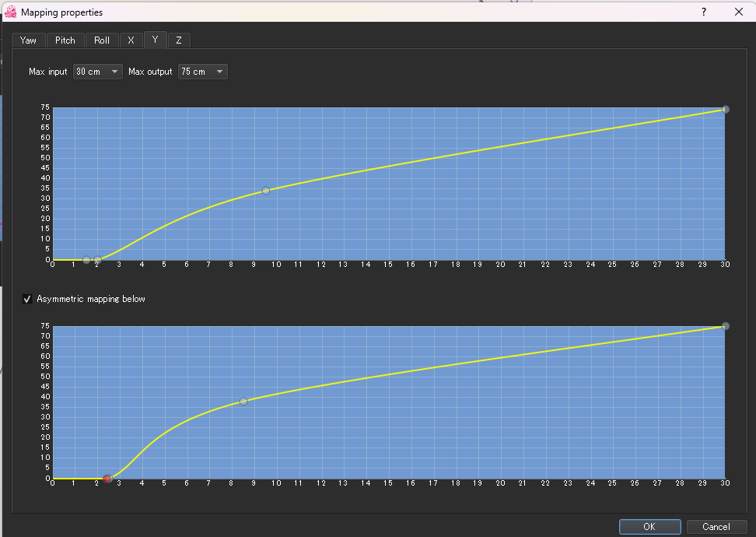Click the top curve's endpoint at 30
The height and width of the screenshot is (537, 756).
click(x=725, y=110)
